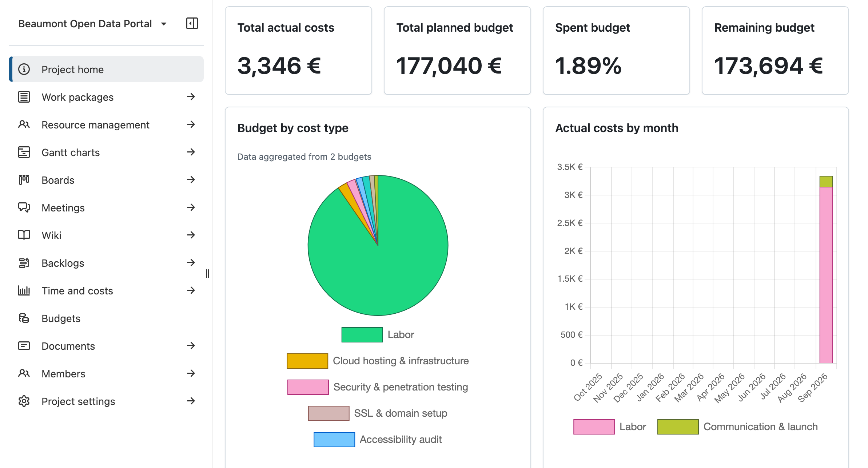Click the Gantt charts icon
Viewport: 868px width, 468px height.
point(24,152)
